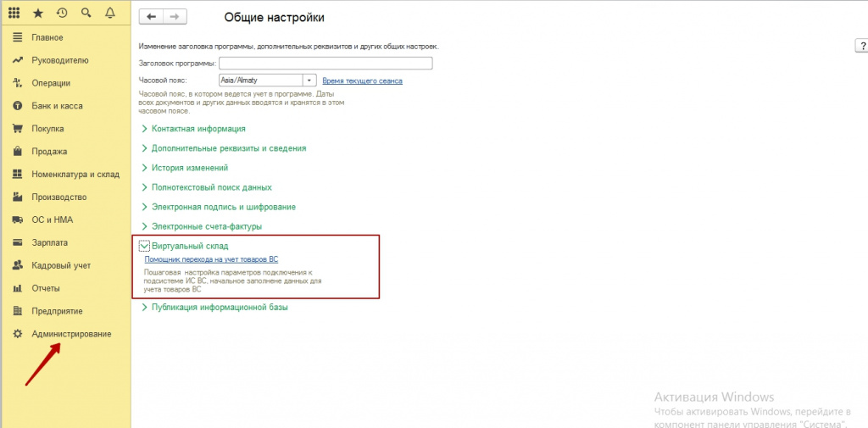Click the help question mark button

point(860,47)
